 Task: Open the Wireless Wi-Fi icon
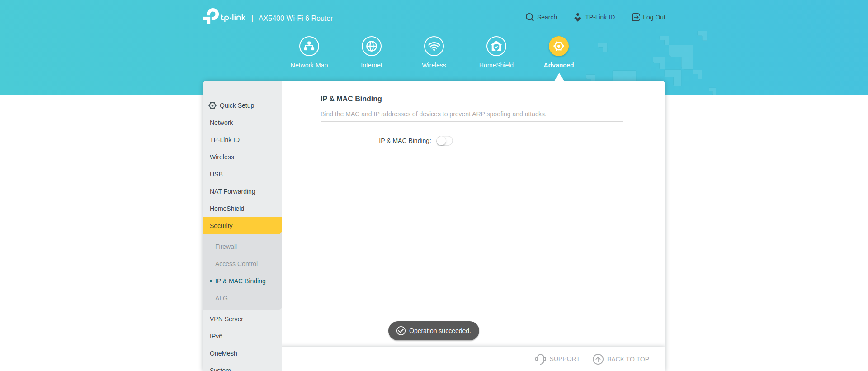[x=434, y=46]
